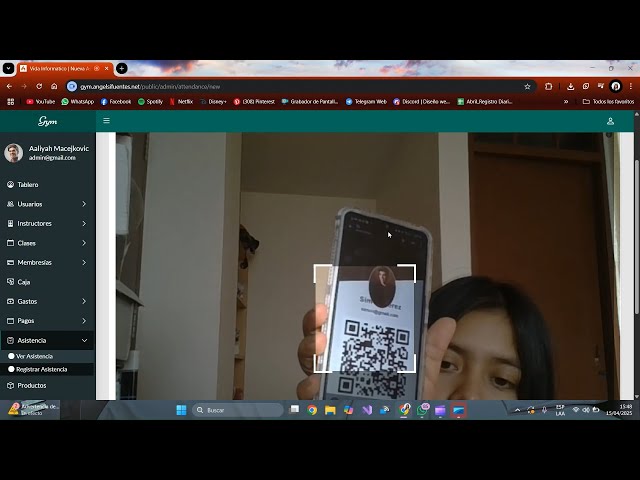Image resolution: width=640 pixels, height=480 pixels.
Task: Expand the Clases chevron arrow
Action: (x=84, y=243)
